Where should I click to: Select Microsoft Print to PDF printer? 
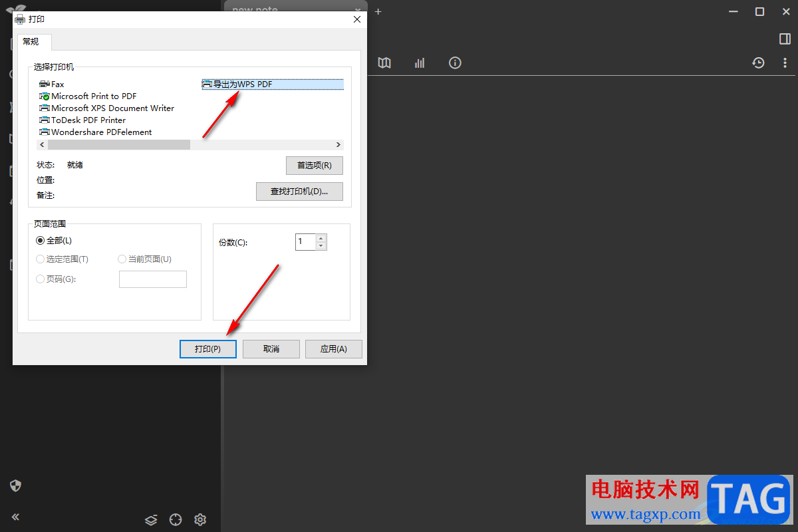(88, 96)
